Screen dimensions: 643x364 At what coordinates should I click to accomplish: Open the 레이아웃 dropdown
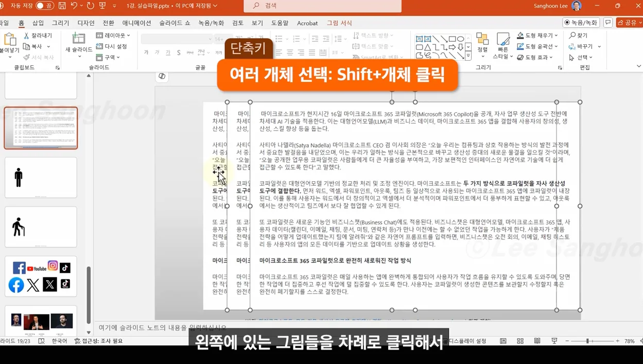[x=113, y=36]
